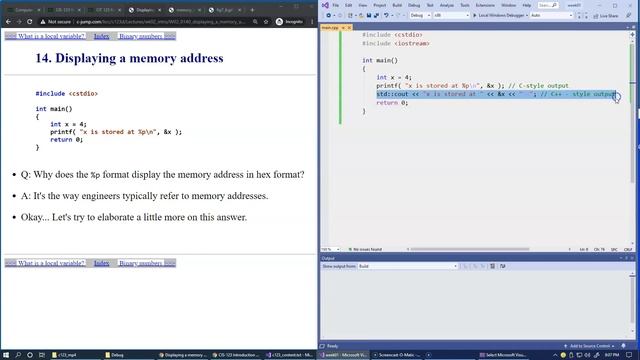This screenshot has height=360, width=640.
Task: Open the Build menu in Visual Studio
Action: (x=397, y=5)
